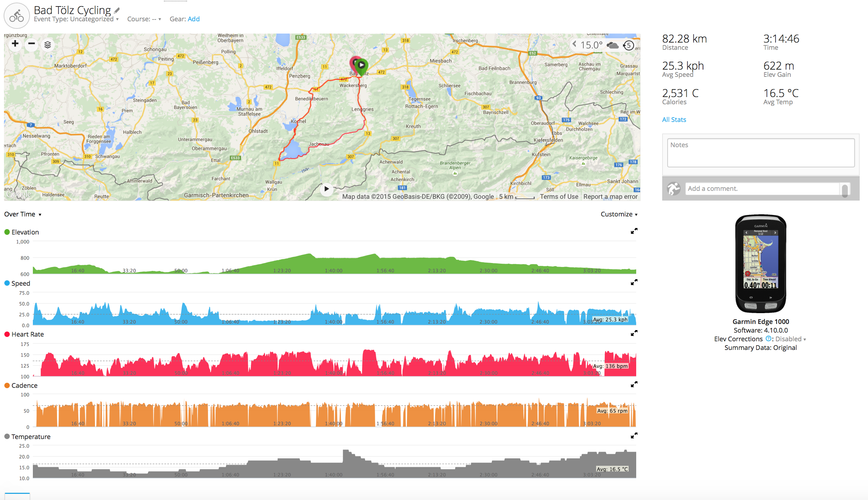Click the cycling activity type icon

[x=17, y=16]
